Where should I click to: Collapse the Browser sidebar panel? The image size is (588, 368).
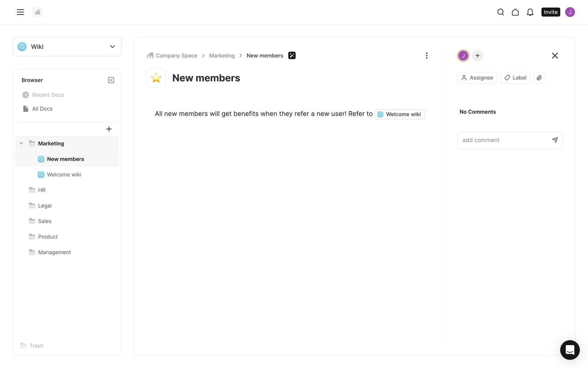[111, 80]
